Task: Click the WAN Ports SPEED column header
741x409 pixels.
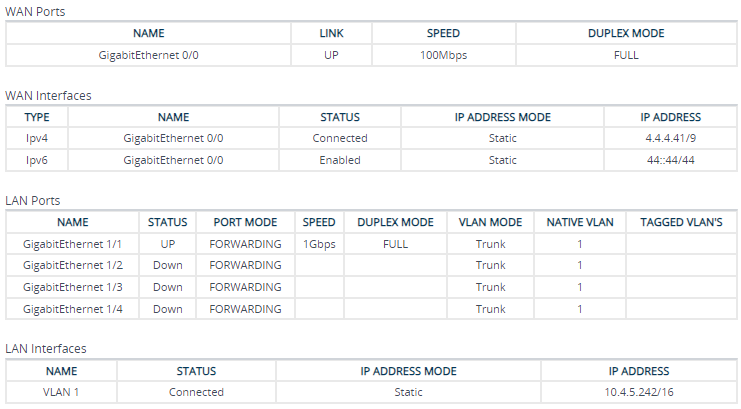Action: (x=443, y=33)
